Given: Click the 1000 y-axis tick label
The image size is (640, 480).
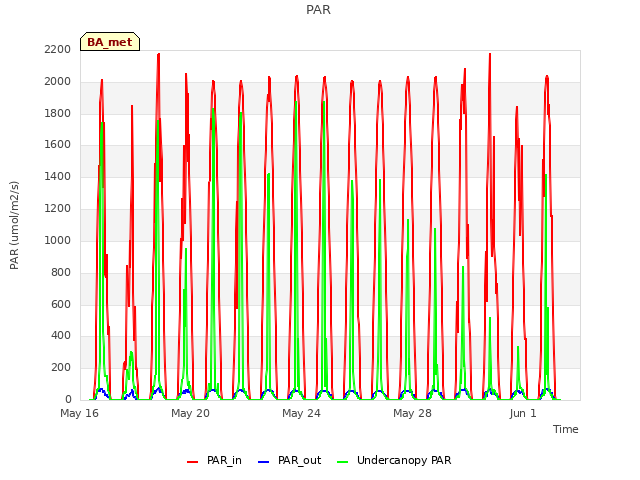Looking at the screenshot, I should point(58,240).
